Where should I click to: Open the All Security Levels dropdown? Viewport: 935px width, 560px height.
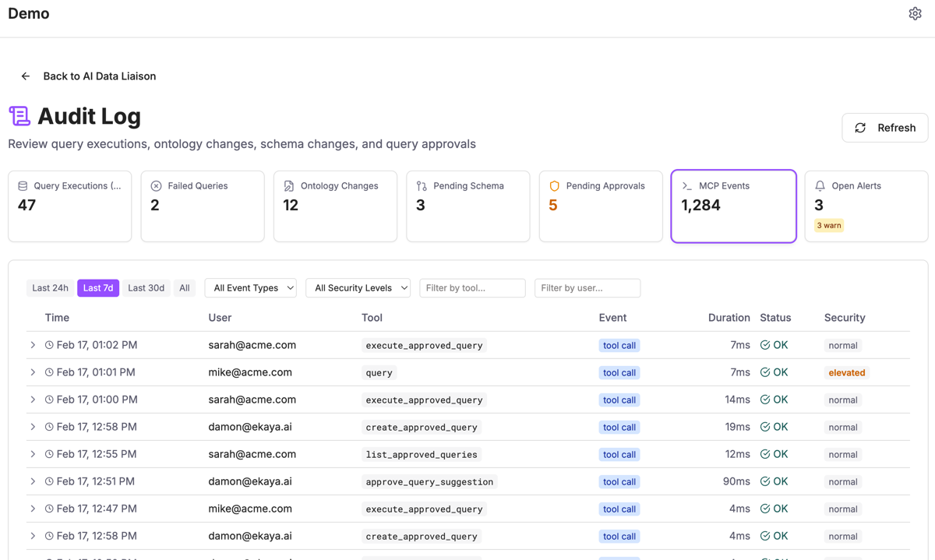point(358,287)
